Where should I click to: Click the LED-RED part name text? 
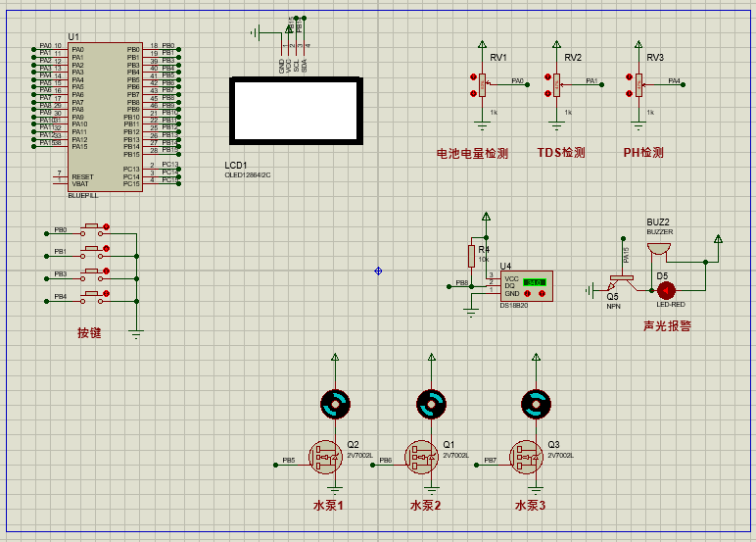pyautogui.click(x=671, y=305)
